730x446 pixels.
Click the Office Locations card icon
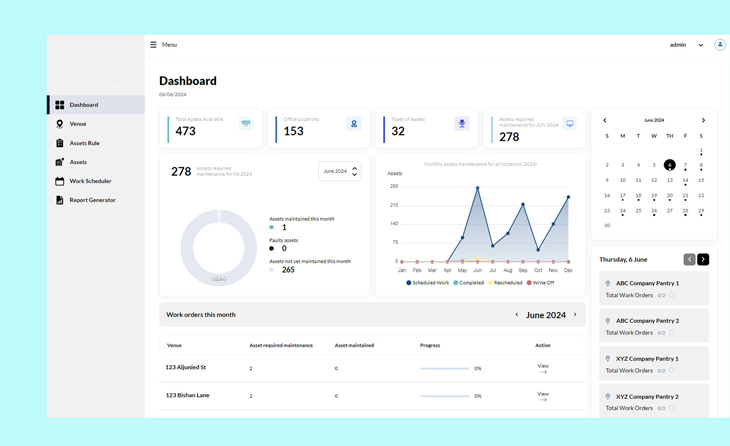tap(353, 124)
